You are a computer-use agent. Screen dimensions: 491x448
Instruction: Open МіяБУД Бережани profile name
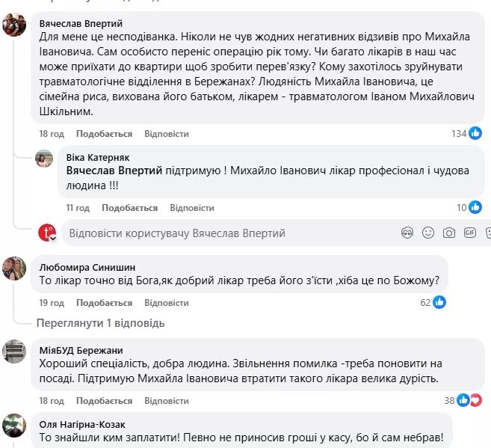point(81,350)
